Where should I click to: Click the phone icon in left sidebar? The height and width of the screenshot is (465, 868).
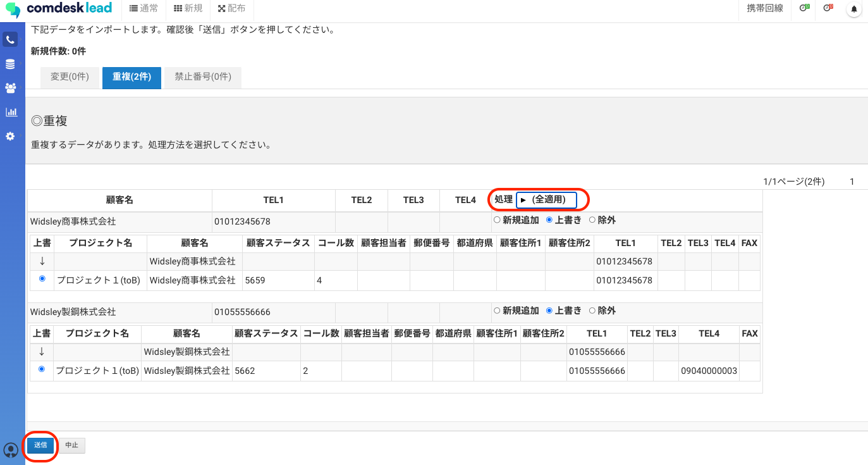(10, 40)
